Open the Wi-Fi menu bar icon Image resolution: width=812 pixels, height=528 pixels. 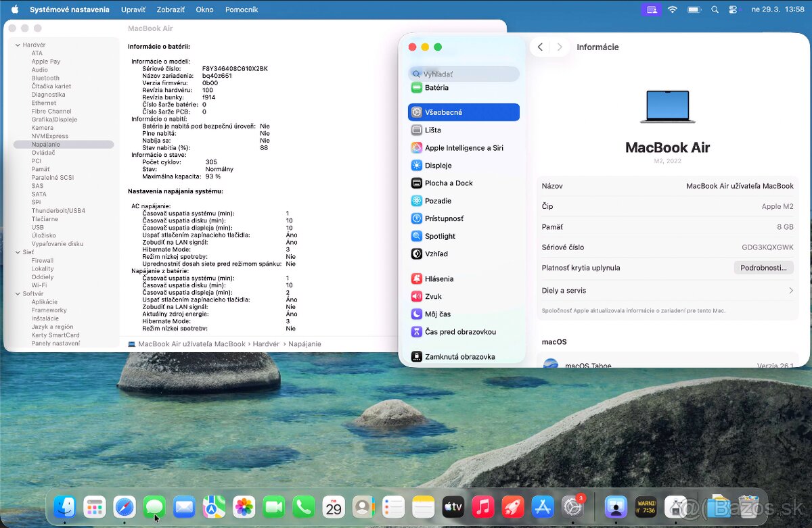click(673, 9)
